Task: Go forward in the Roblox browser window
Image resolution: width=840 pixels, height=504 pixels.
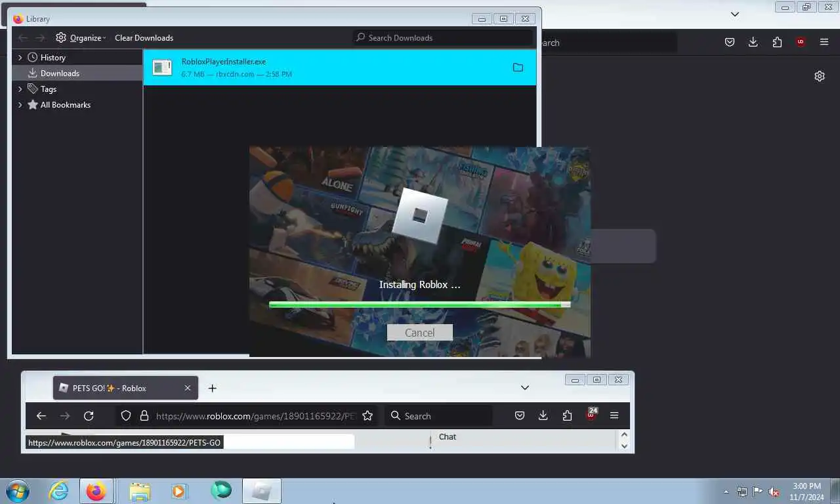Action: pos(65,415)
